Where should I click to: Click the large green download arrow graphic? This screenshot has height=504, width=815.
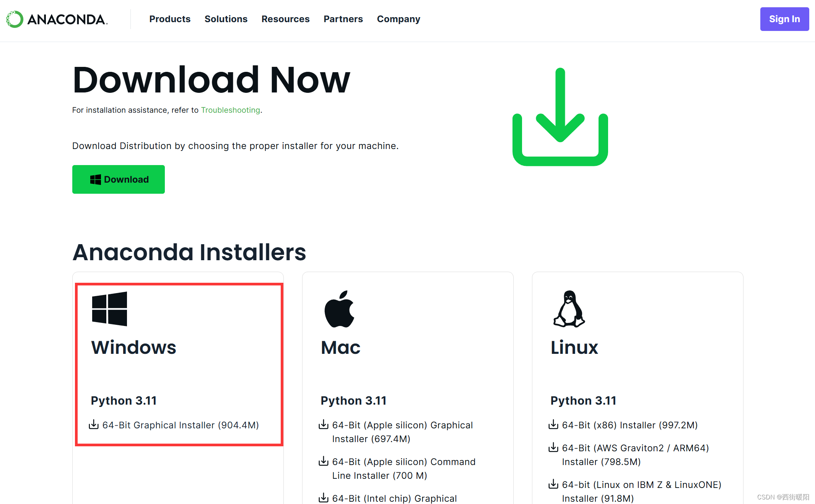click(x=560, y=117)
